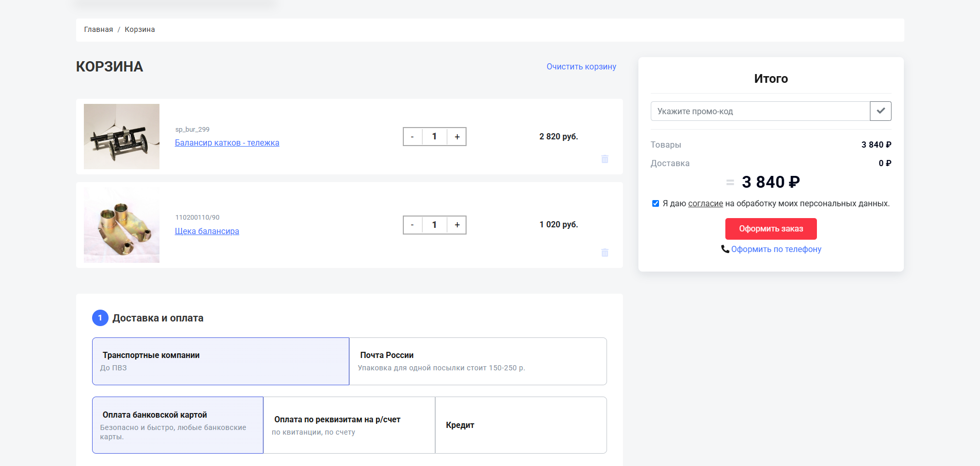Click article code 110200110/90
Screen dimensions: 980x466
tap(197, 218)
